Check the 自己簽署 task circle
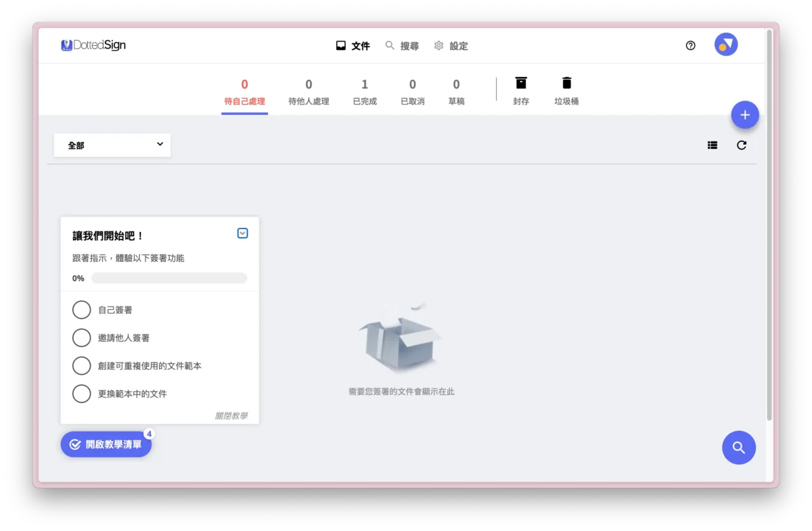The height and width of the screenshot is (531, 812). point(81,310)
